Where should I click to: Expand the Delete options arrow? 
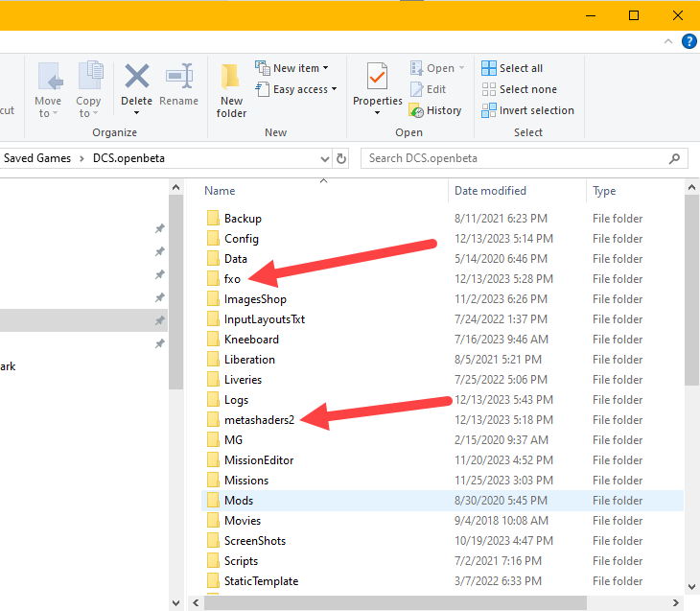click(x=136, y=113)
